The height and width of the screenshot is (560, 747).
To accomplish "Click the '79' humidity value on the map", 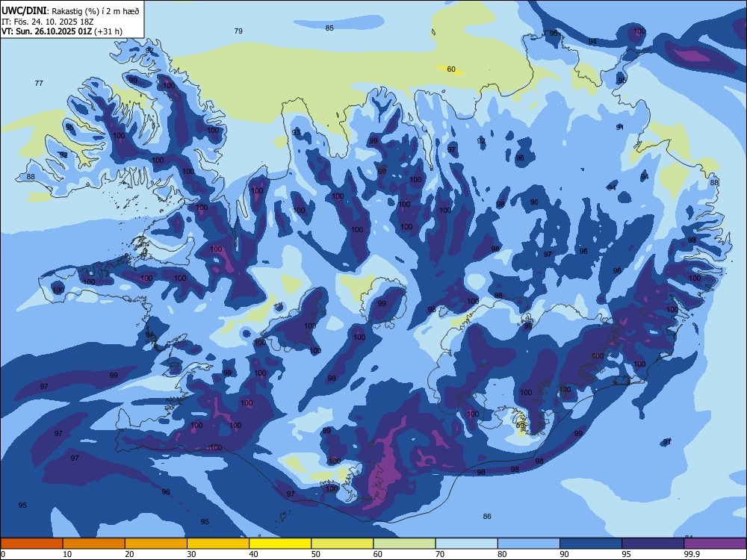I will 238,31.
